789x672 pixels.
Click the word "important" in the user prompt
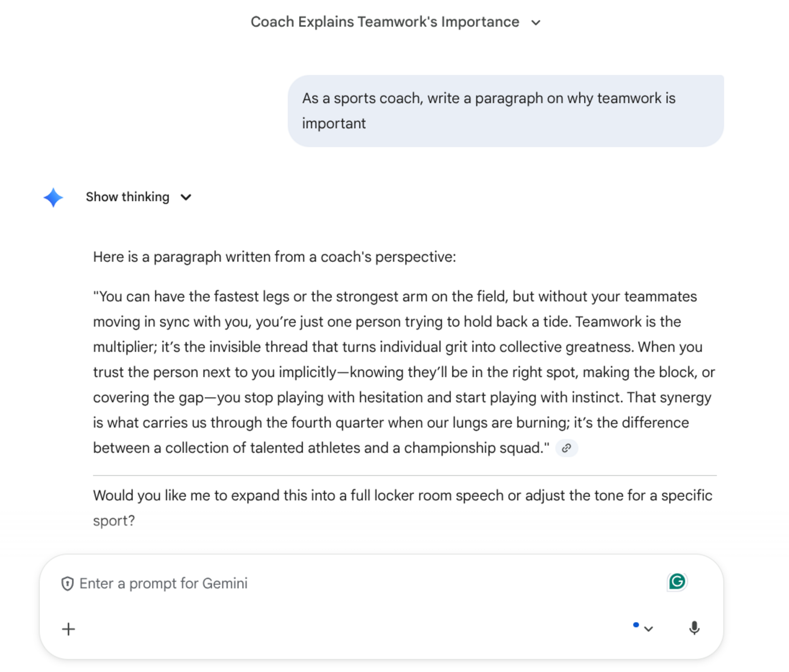[334, 124]
